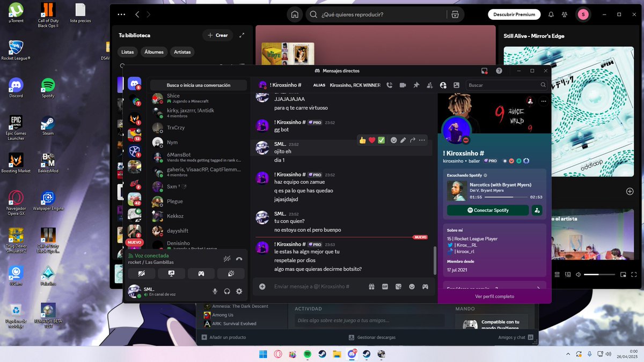Start an activity in voice panel

pyautogui.click(x=201, y=274)
